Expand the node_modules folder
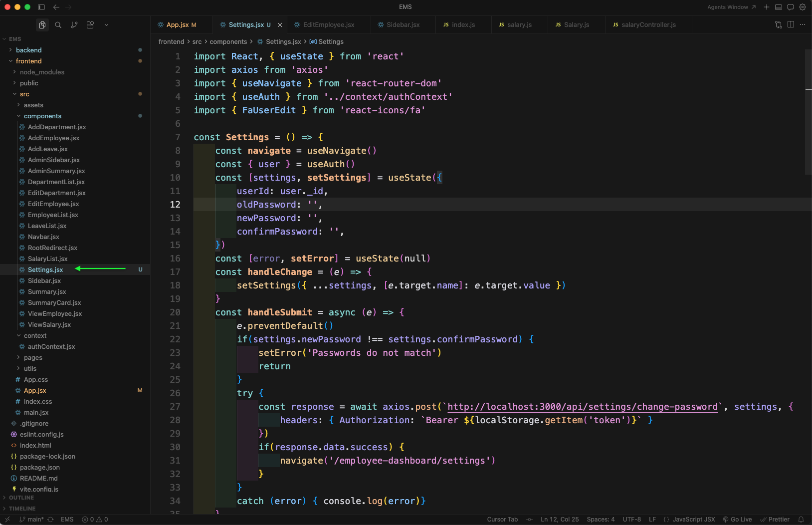The width and height of the screenshot is (812, 525). pos(75,72)
